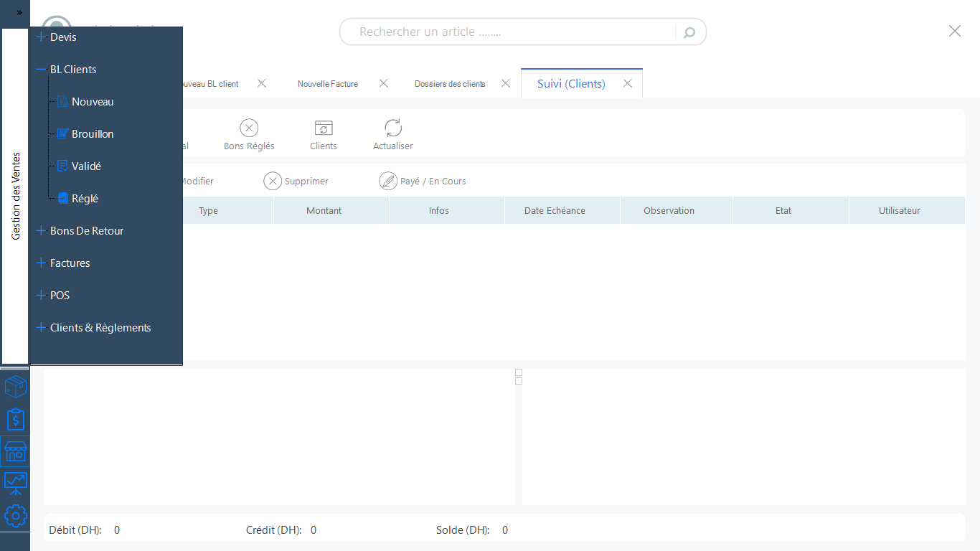The image size is (980, 551).
Task: Click the search magnifier icon
Action: pos(689,32)
